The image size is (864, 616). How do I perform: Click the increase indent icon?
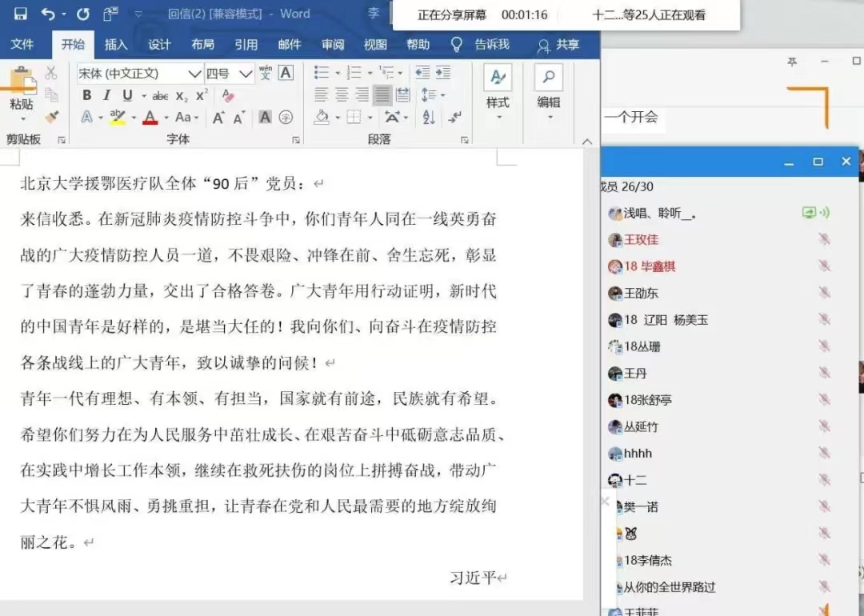pos(442,73)
